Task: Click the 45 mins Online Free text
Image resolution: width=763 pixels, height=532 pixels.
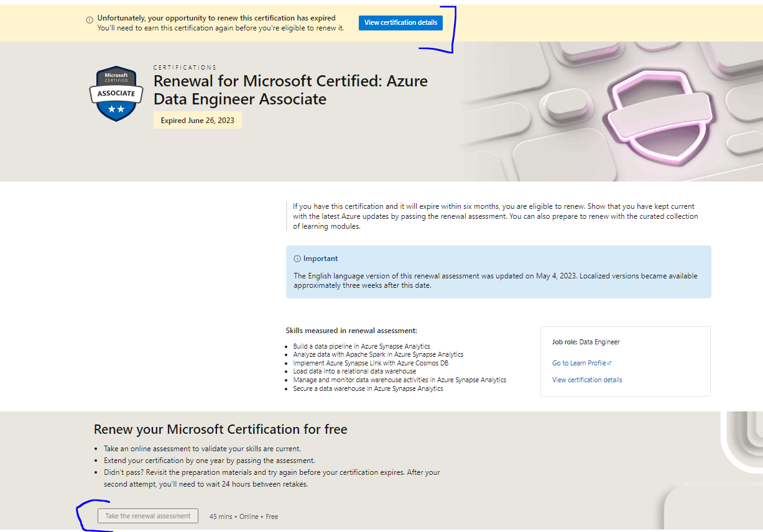Action: pos(244,516)
